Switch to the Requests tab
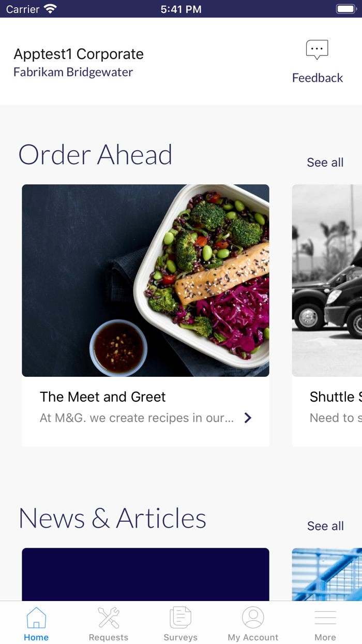Screen dimensions: 362x644 point(108,623)
